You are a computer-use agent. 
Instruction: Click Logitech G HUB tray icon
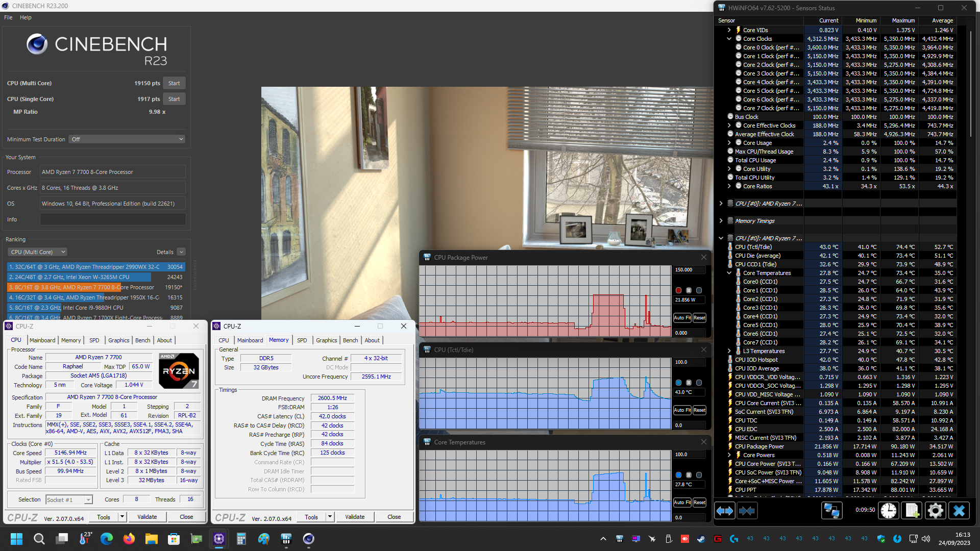(734, 539)
